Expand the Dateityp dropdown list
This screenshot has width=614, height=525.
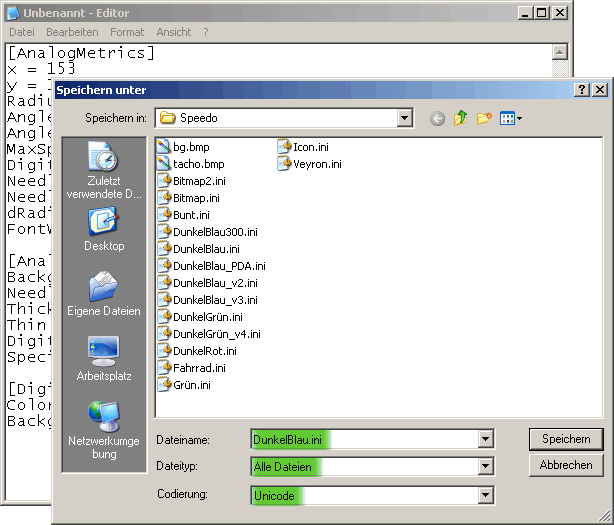pyautogui.click(x=485, y=467)
